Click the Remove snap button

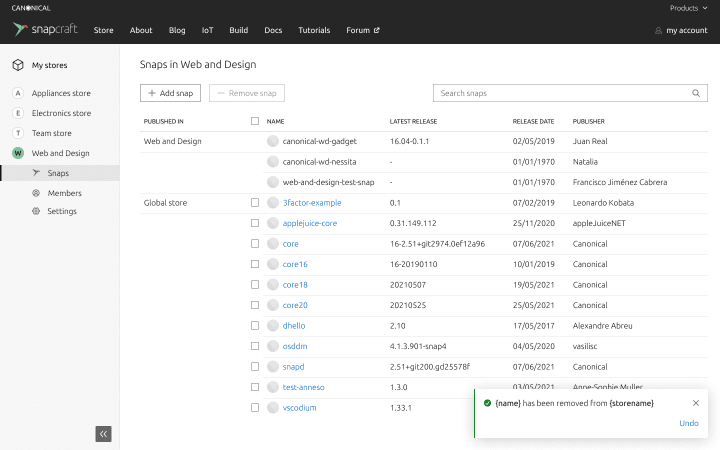(247, 93)
